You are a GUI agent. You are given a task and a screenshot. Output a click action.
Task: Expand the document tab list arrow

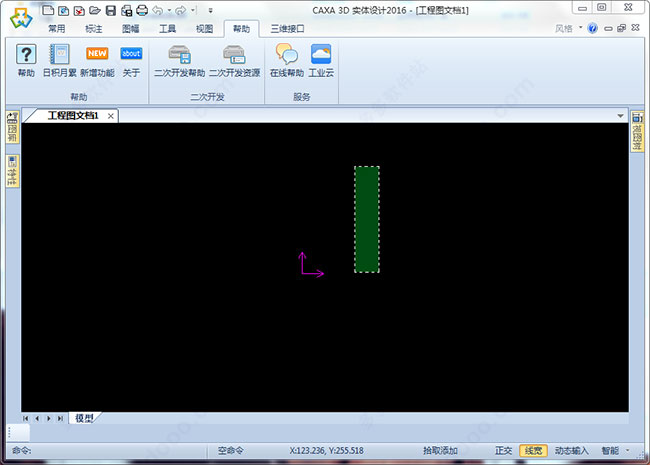(620, 116)
